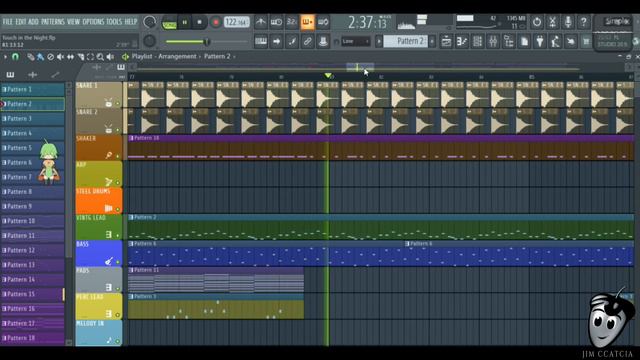Image resolution: width=640 pixels, height=360 pixels.
Task: Select Pattern 10 in the picker
Action: click(32, 221)
